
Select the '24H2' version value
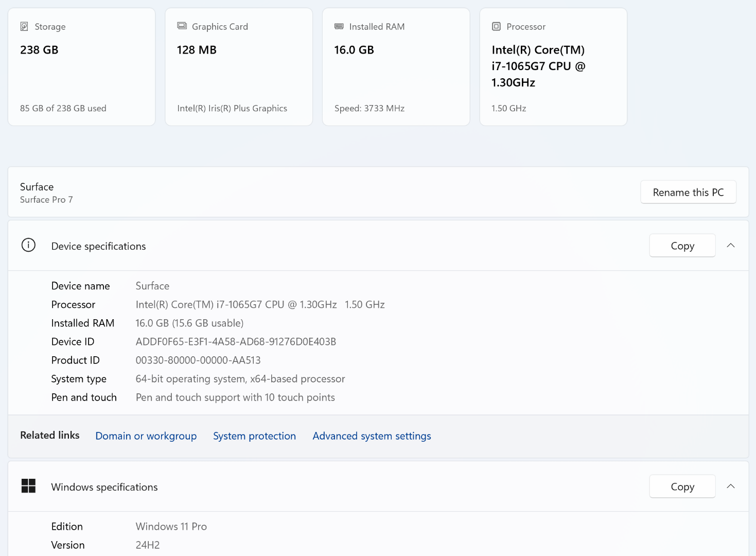point(148,545)
